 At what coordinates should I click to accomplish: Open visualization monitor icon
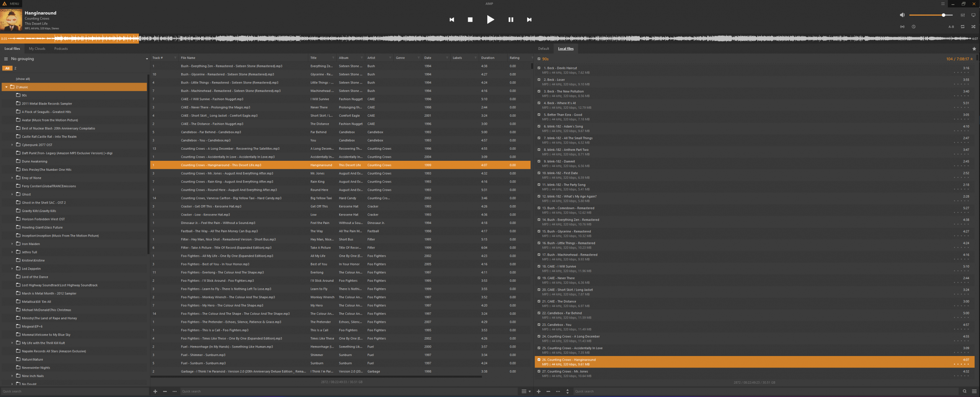pyautogui.click(x=973, y=15)
